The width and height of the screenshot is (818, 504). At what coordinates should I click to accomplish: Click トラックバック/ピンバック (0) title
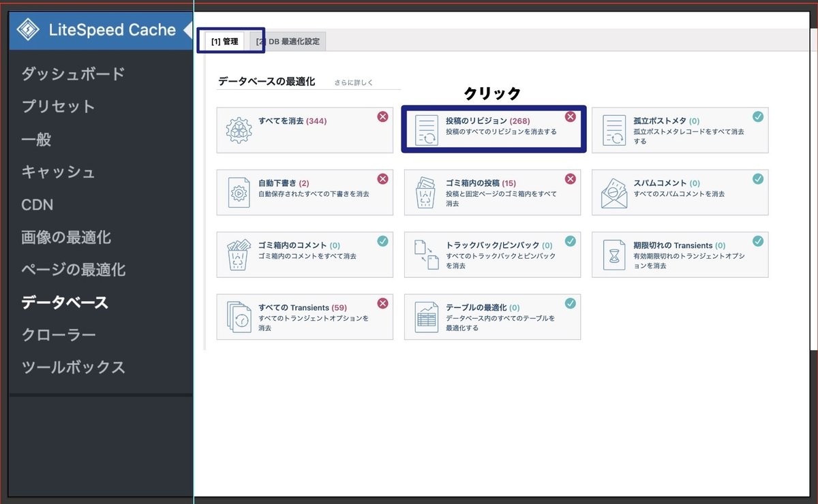point(499,245)
